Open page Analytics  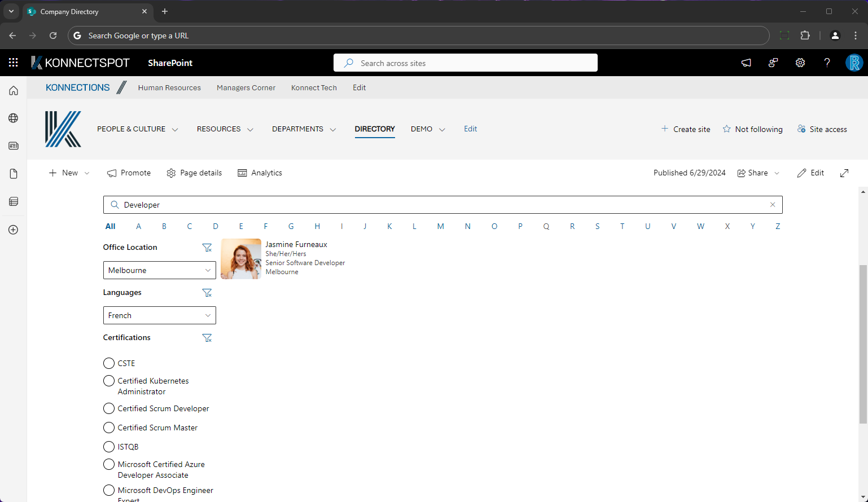click(260, 173)
